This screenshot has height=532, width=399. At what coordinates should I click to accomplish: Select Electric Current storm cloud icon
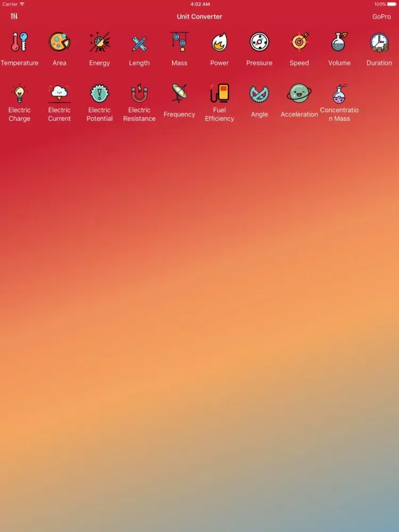pos(60,93)
